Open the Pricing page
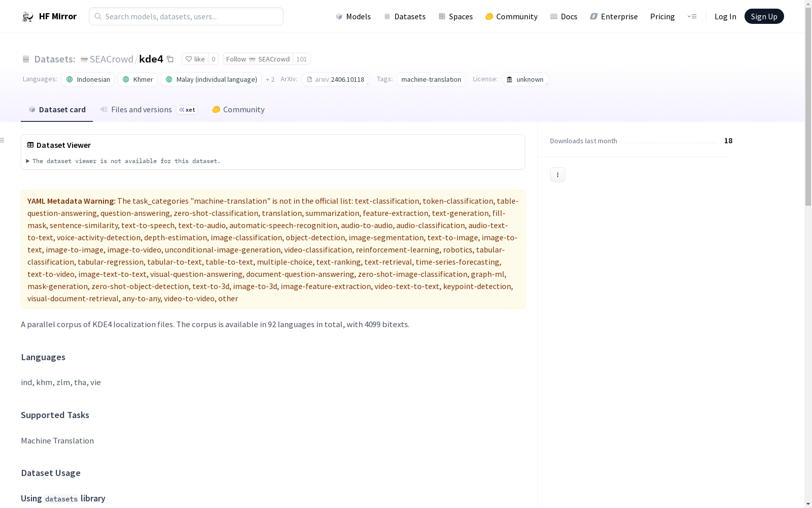Image resolution: width=812 pixels, height=508 pixels. pyautogui.click(x=662, y=16)
